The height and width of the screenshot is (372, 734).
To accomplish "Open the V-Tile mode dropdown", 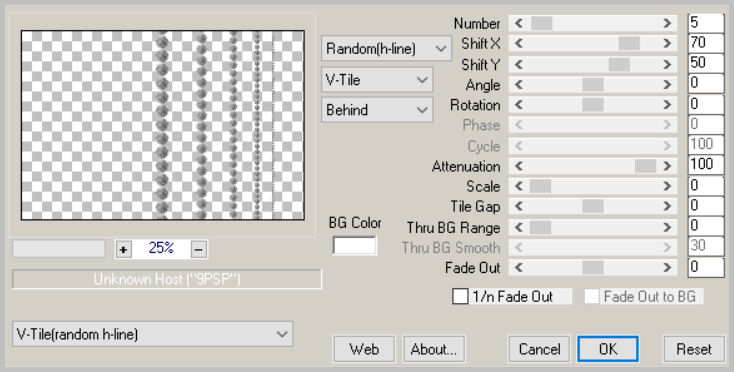I will (377, 80).
